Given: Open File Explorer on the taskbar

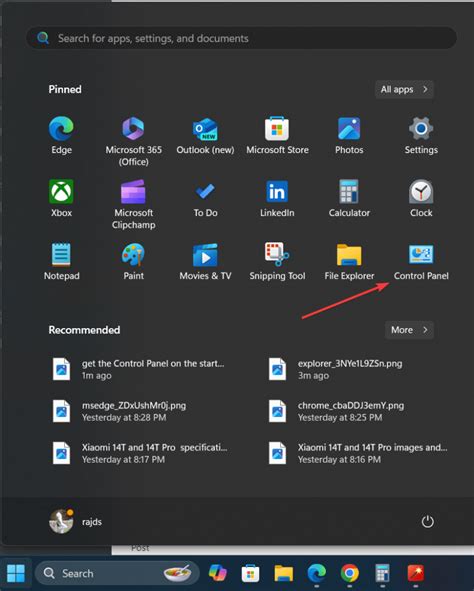Looking at the screenshot, I should click(283, 573).
